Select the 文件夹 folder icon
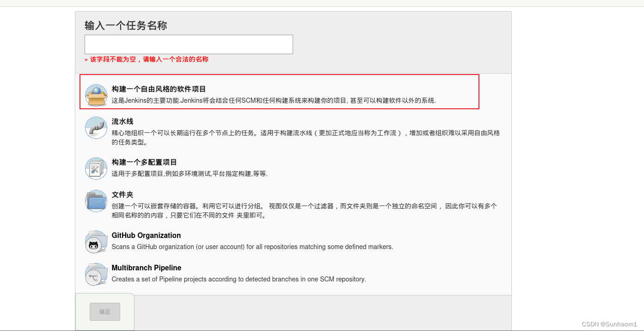Image resolution: width=644 pixels, height=331 pixels. tap(96, 201)
